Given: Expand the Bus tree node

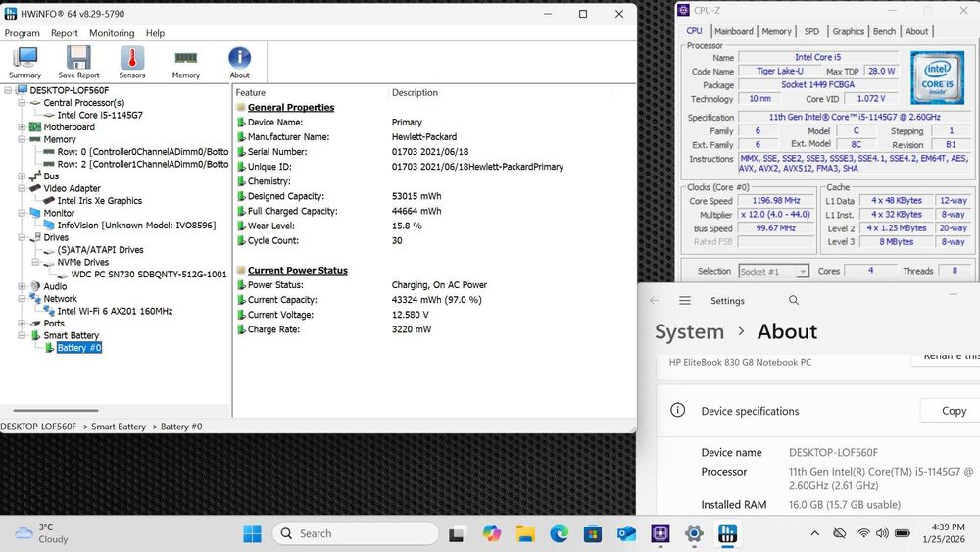Looking at the screenshot, I should coord(22,176).
